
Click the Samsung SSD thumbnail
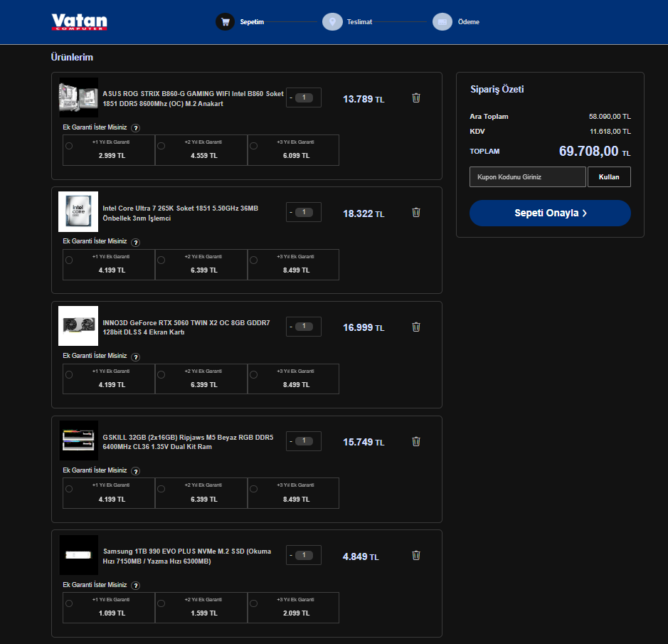(x=78, y=555)
